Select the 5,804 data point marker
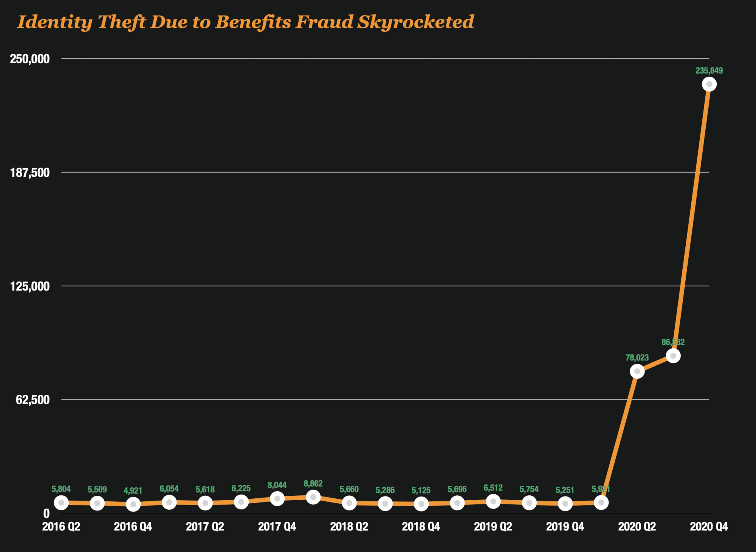 (61, 503)
